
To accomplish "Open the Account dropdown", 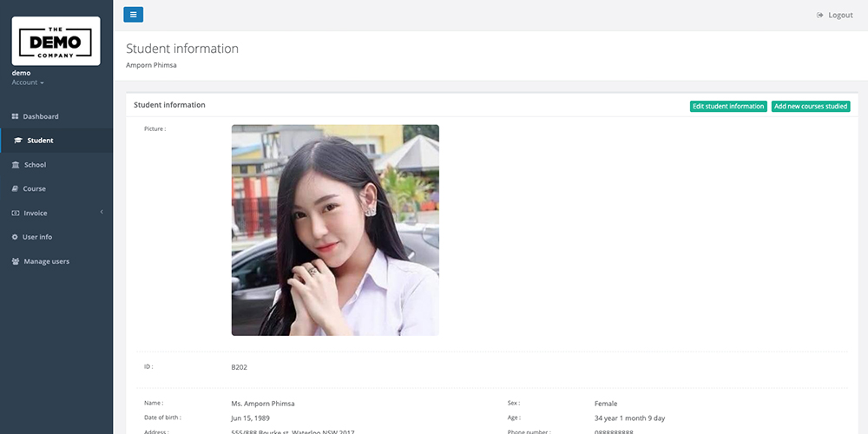I will pos(28,82).
